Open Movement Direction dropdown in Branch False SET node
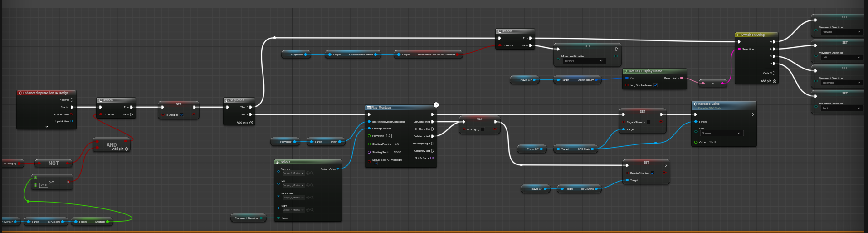Screen dimensions: 868x233 (x=584, y=61)
